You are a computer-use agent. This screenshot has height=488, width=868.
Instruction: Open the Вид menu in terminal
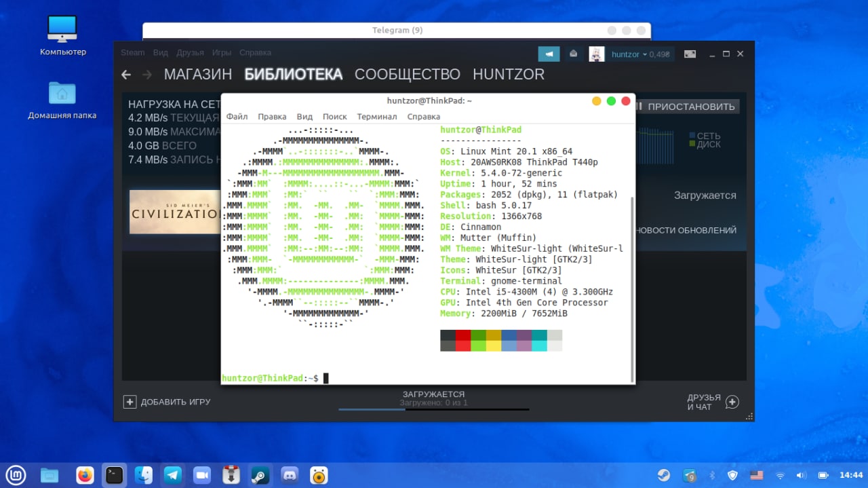[x=304, y=117]
